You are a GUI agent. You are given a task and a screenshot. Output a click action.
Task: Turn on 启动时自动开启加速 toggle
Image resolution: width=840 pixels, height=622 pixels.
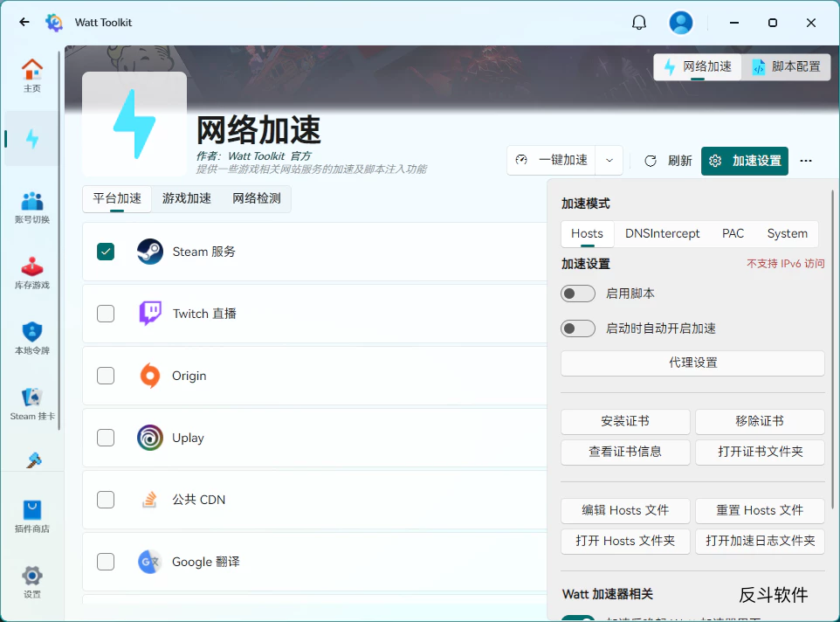click(x=578, y=328)
